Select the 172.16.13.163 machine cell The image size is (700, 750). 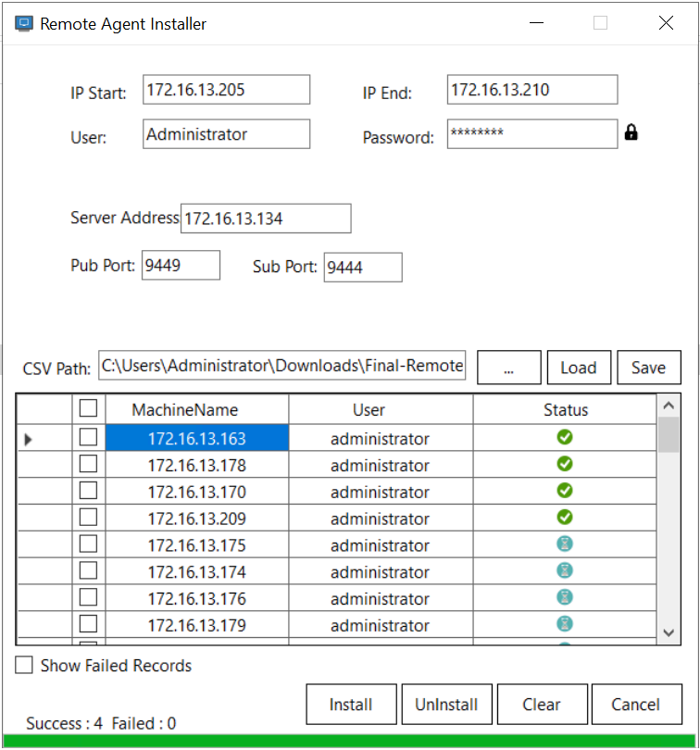click(x=196, y=438)
